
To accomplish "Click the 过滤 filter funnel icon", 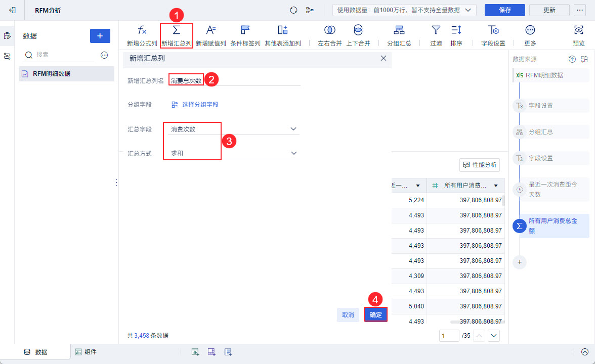I will (436, 30).
